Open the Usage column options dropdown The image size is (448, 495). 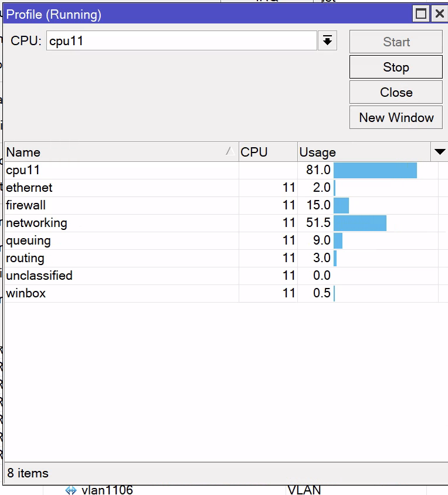click(439, 152)
